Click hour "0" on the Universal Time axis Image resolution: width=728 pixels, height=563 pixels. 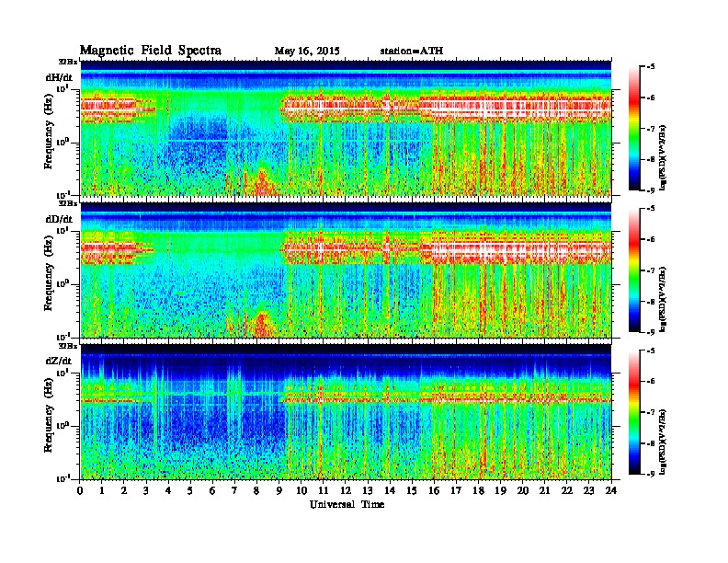[x=80, y=490]
